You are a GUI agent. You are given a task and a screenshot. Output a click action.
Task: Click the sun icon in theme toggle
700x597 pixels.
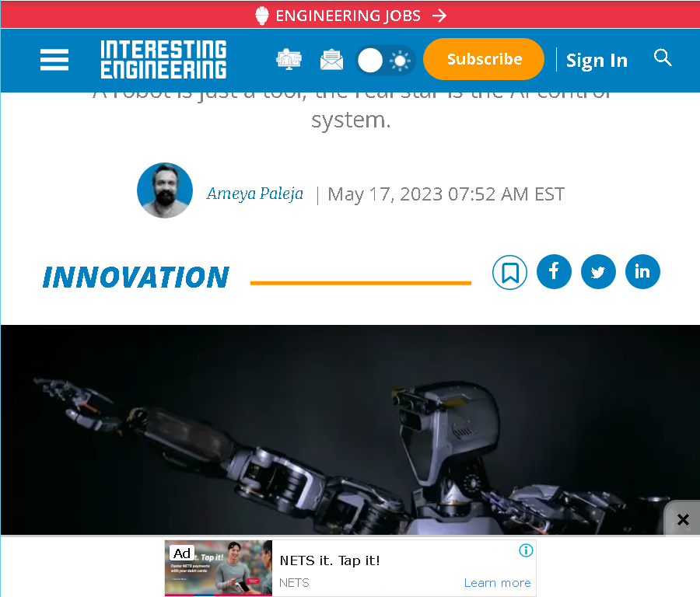click(x=400, y=61)
